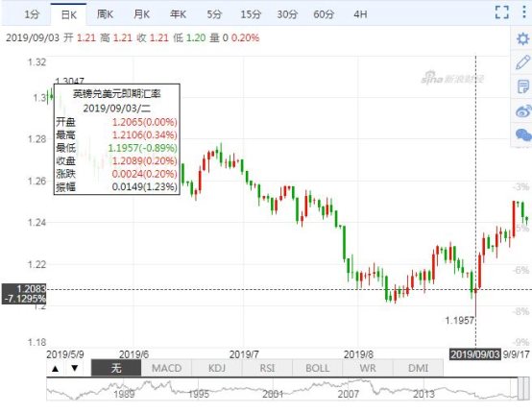Click the down triangle indicator button
532x413 pixels.
pyautogui.click(x=75, y=368)
